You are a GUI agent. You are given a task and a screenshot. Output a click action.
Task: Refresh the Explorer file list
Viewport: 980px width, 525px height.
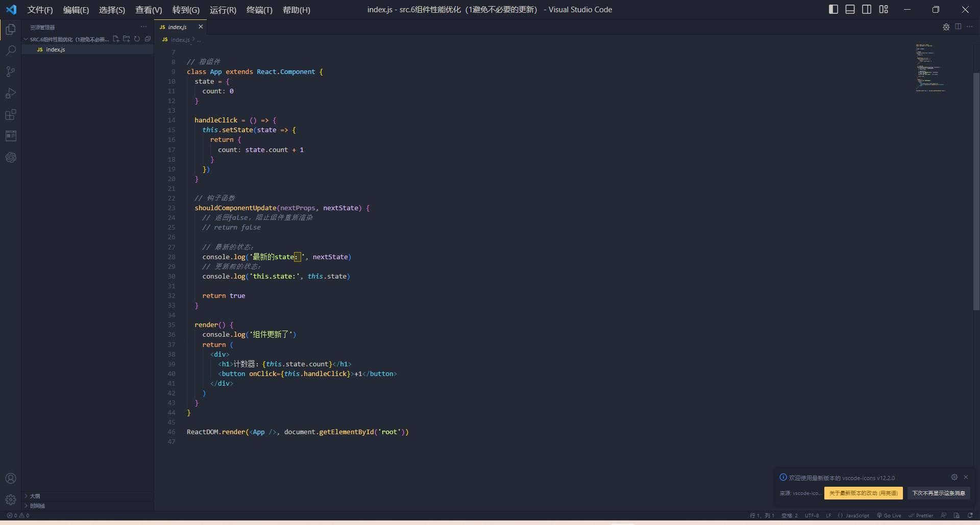pyautogui.click(x=137, y=39)
